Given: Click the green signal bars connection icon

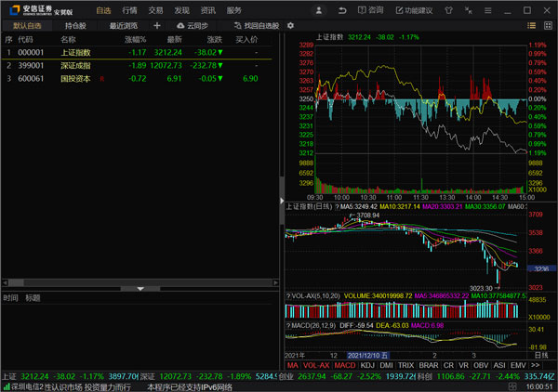Looking at the screenshot, I should (7, 386).
